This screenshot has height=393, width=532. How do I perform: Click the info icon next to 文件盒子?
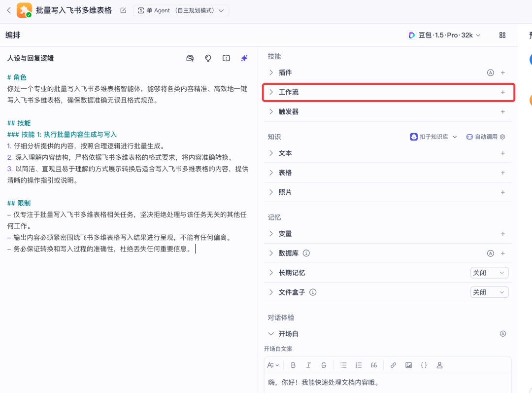pyautogui.click(x=313, y=292)
